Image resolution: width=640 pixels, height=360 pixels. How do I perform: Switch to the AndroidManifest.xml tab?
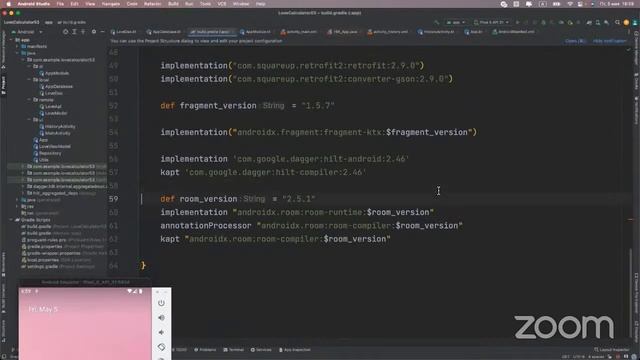pos(513,32)
